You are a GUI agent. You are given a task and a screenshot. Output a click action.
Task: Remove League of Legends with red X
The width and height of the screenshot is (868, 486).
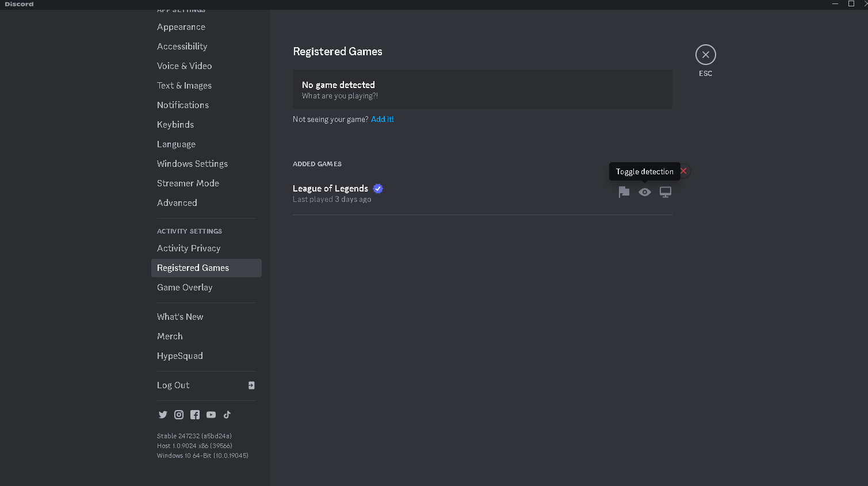point(683,171)
